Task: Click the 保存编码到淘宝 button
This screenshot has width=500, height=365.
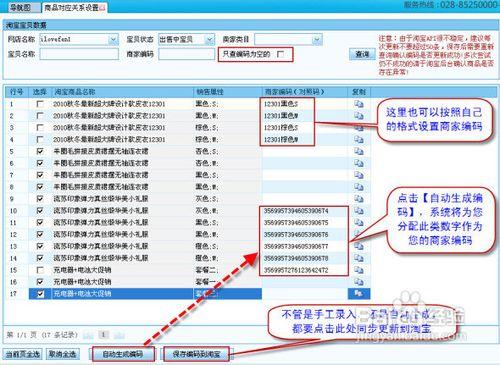Action: [x=197, y=354]
